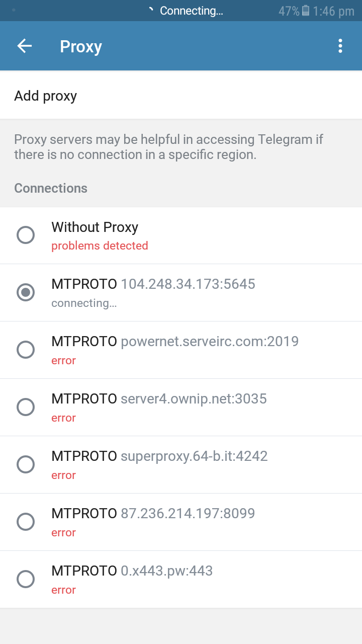This screenshot has width=362, height=644.
Task: Open the Without Proxy entry
Action: click(x=181, y=235)
